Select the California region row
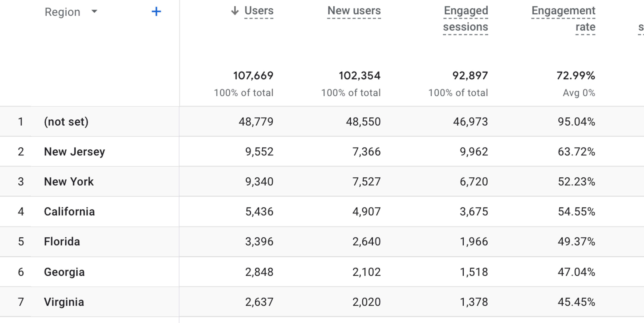This screenshot has height=323, width=644. tap(322, 212)
